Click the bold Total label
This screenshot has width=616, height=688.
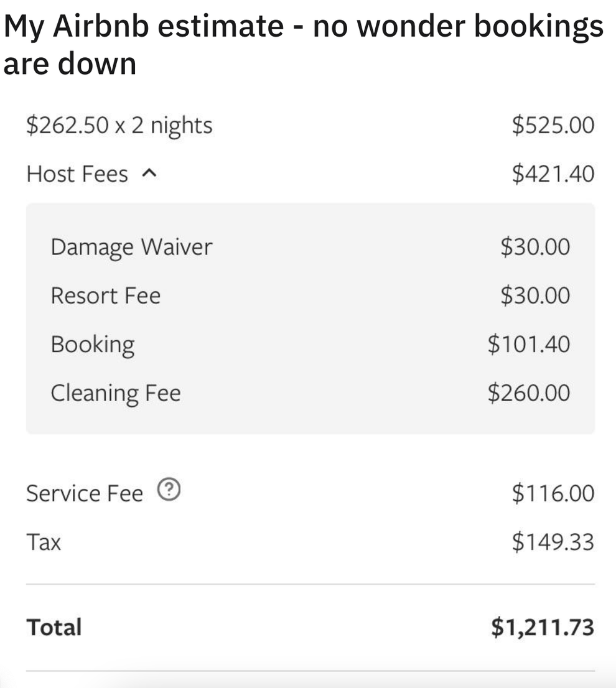pos(54,627)
